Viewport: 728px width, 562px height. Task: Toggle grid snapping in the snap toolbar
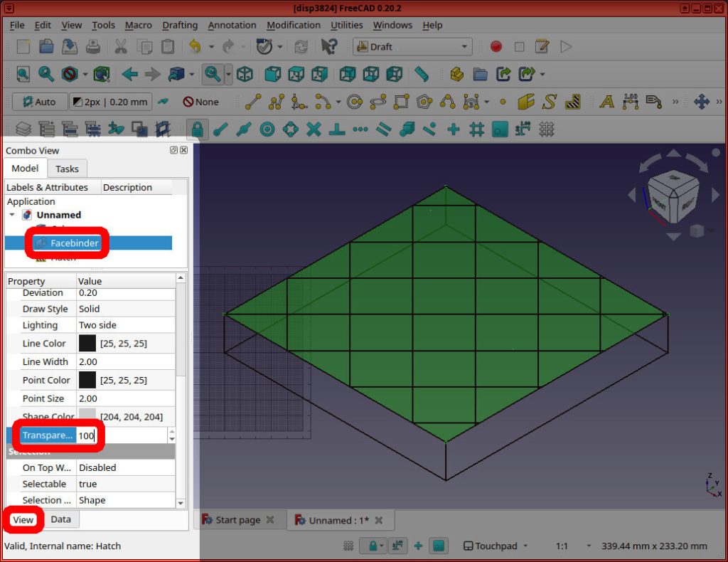click(x=477, y=129)
